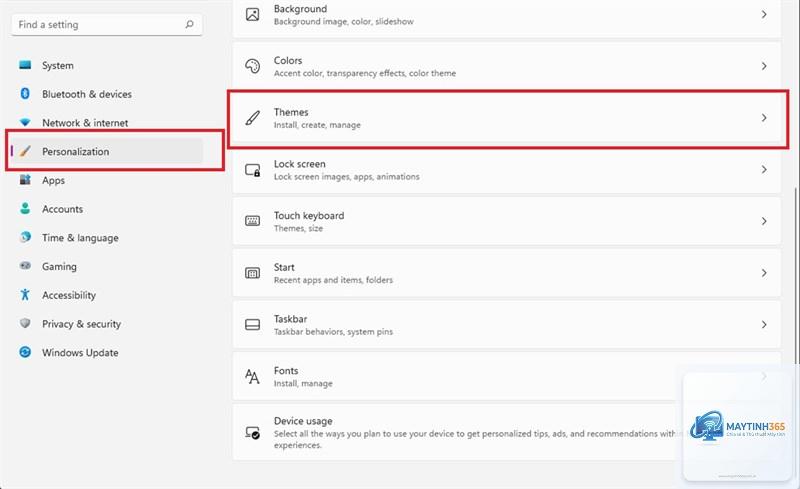This screenshot has width=800, height=489.
Task: Open the Touch keyboard title
Action: point(309,215)
